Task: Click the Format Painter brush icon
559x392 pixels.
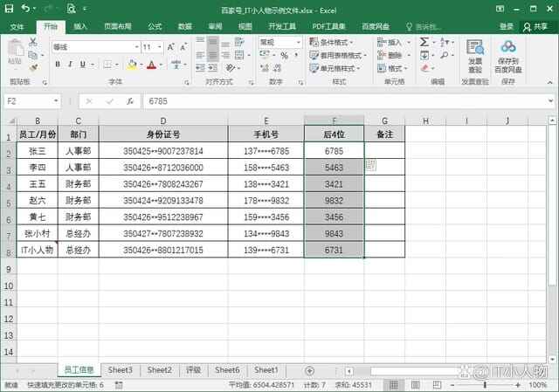Action: [33, 67]
